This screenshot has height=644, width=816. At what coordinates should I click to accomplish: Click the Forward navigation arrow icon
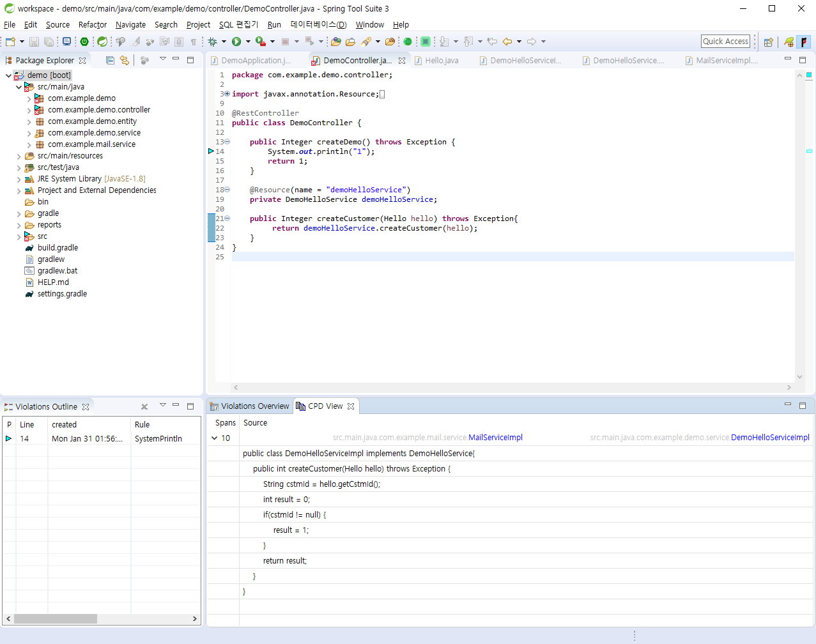(532, 42)
